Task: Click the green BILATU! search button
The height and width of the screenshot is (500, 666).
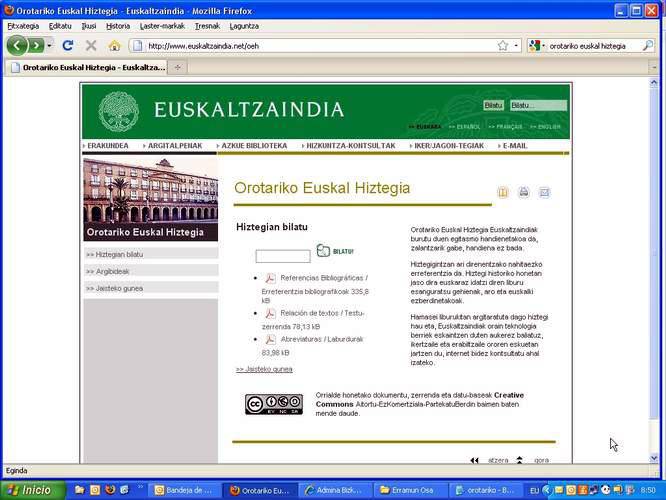Action: [x=335, y=251]
